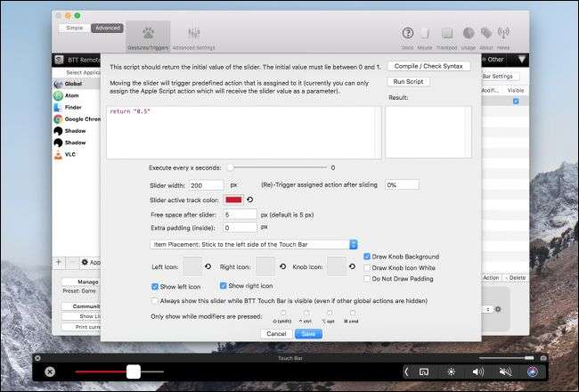Viewport: 579px width, 392px height.
Task: Open the Advanced Settings tab
Action: click(x=193, y=35)
